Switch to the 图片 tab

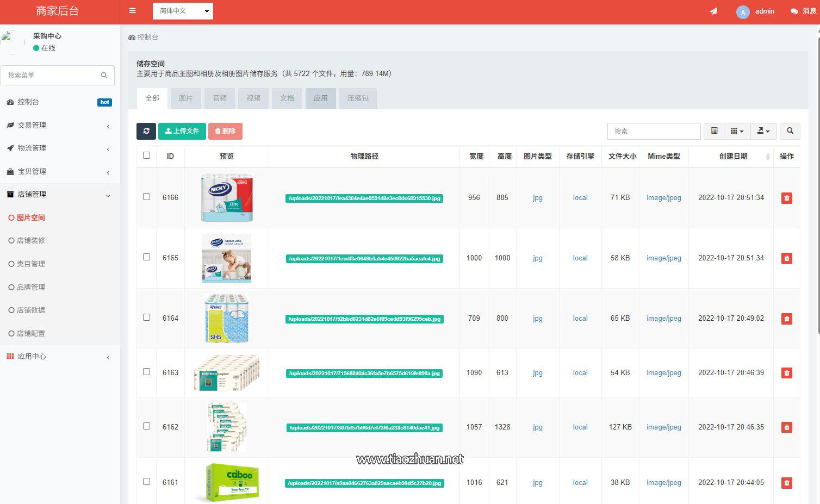(186, 98)
